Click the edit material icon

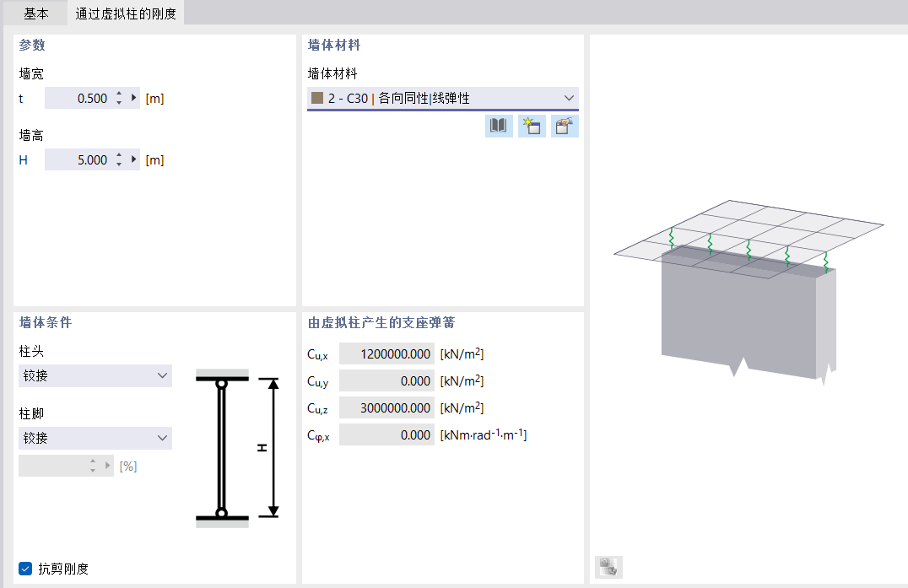[565, 127]
